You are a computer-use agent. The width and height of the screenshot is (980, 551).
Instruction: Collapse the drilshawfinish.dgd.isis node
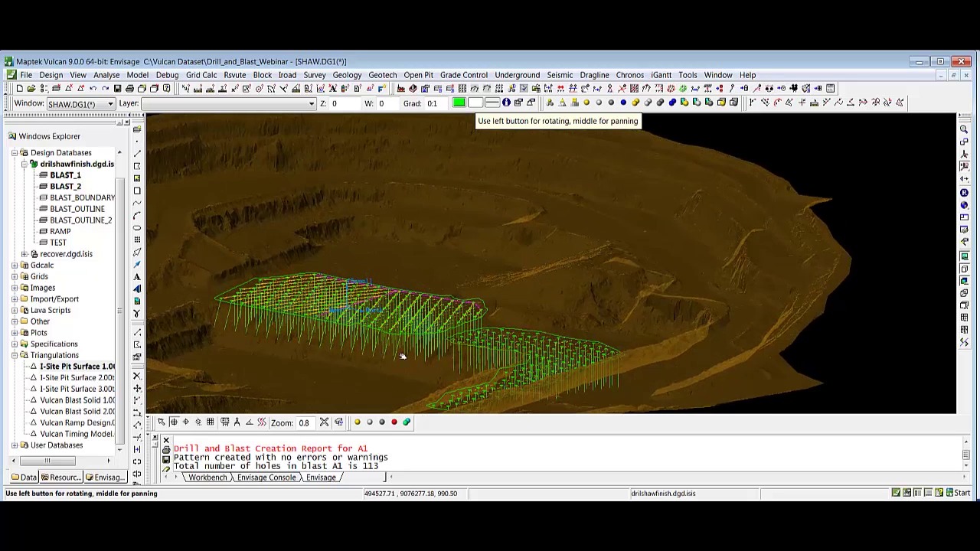[24, 164]
